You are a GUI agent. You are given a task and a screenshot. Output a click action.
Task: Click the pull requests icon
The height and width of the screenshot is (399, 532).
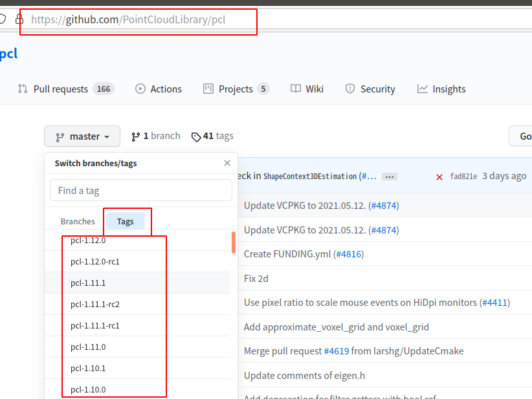tap(23, 89)
